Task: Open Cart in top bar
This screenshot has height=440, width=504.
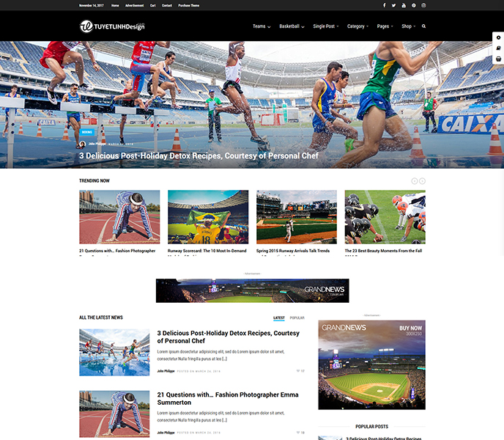Action: (152, 5)
